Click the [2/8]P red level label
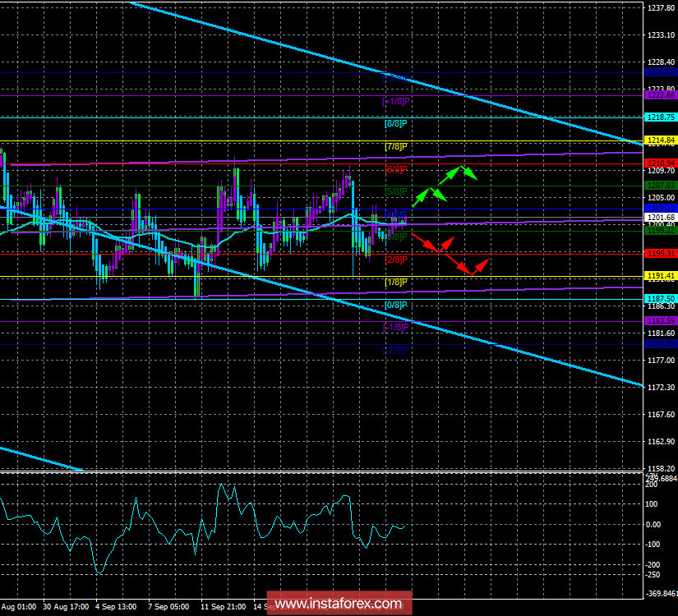This screenshot has width=678, height=616. [x=396, y=260]
